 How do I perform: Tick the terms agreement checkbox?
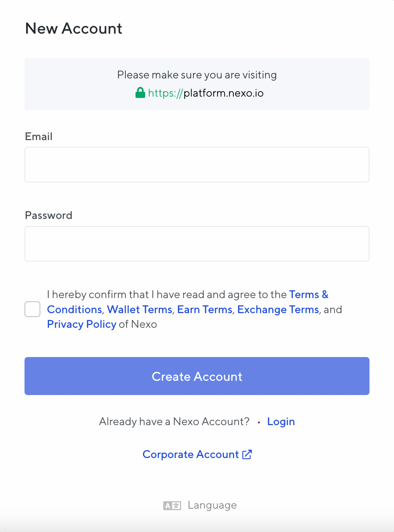tap(32, 309)
